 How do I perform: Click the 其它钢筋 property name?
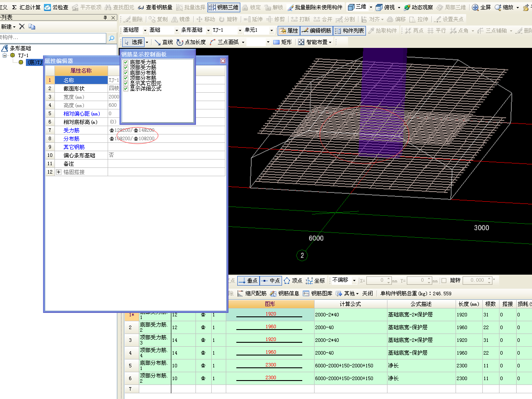74,147
